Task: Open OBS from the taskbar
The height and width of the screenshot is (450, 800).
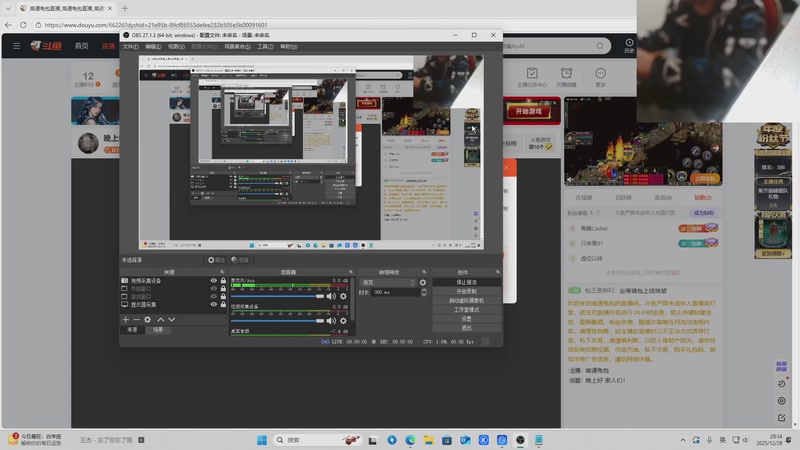Action: tap(520, 440)
